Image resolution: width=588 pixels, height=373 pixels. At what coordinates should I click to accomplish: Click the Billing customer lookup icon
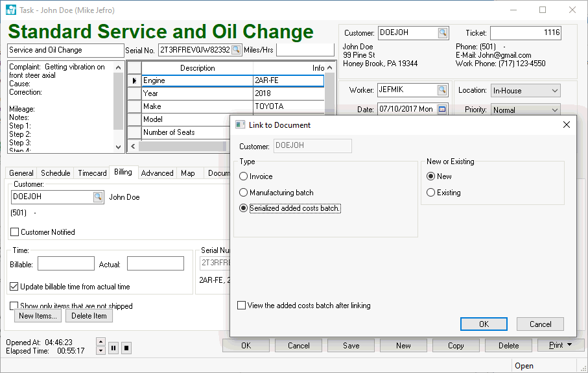tap(98, 197)
